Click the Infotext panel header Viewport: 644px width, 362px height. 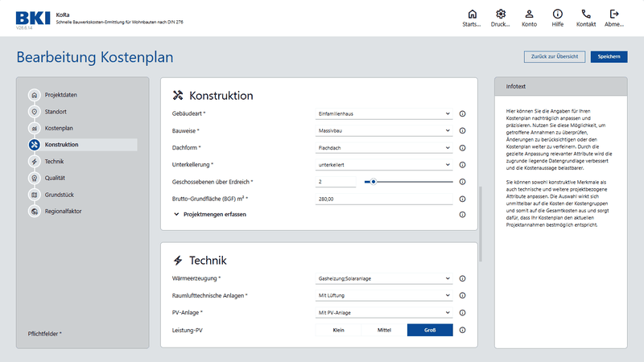click(561, 87)
